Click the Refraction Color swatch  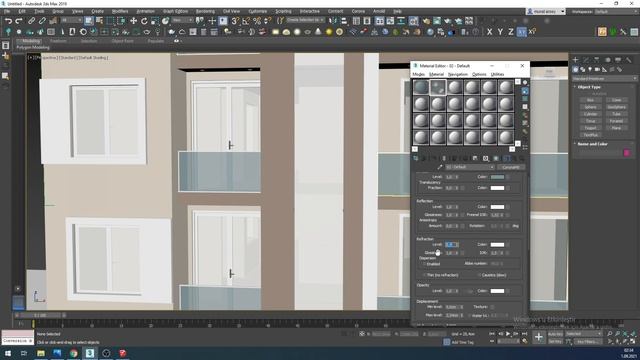(497, 244)
